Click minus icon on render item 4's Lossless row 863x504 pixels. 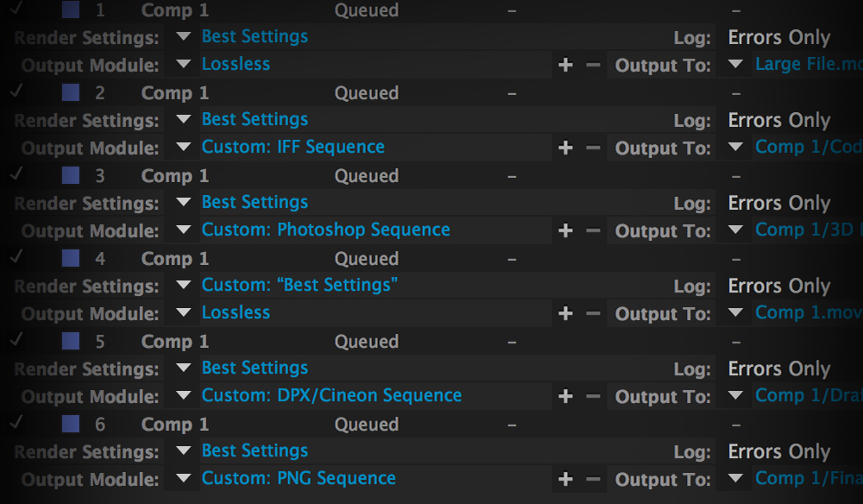[593, 314]
